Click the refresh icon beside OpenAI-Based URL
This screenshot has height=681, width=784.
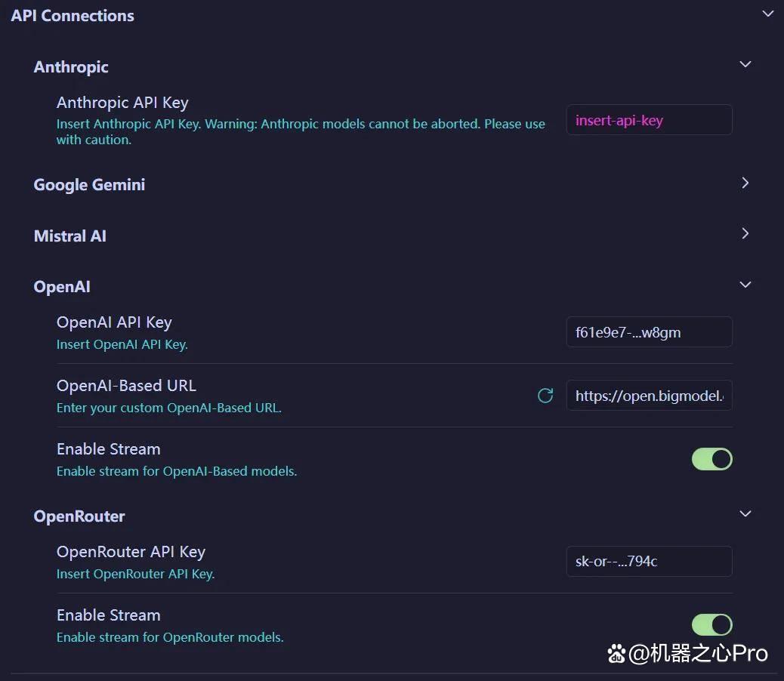(x=545, y=396)
